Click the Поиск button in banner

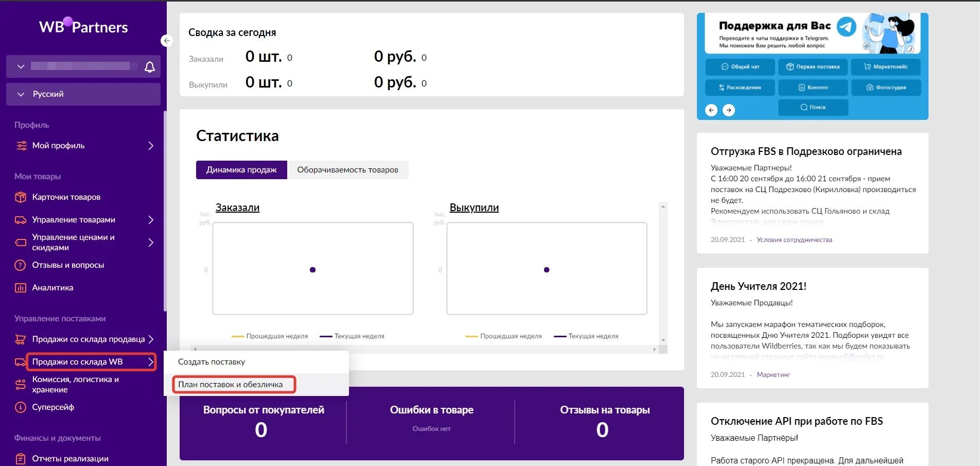click(x=813, y=108)
